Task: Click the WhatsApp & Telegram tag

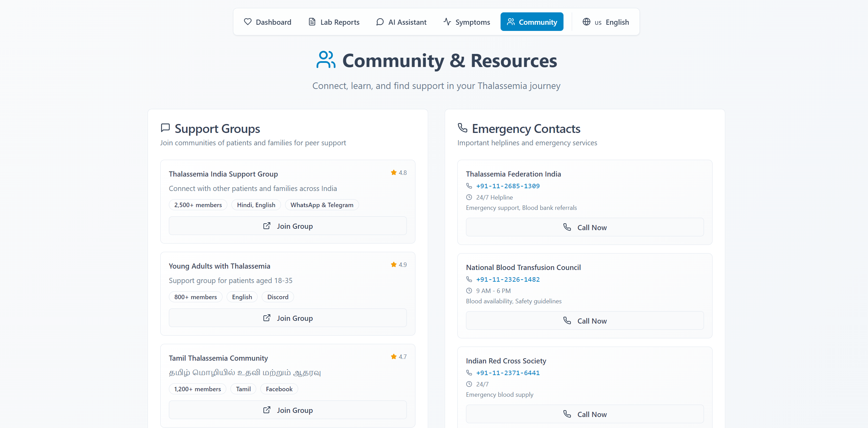Action: [x=322, y=205]
